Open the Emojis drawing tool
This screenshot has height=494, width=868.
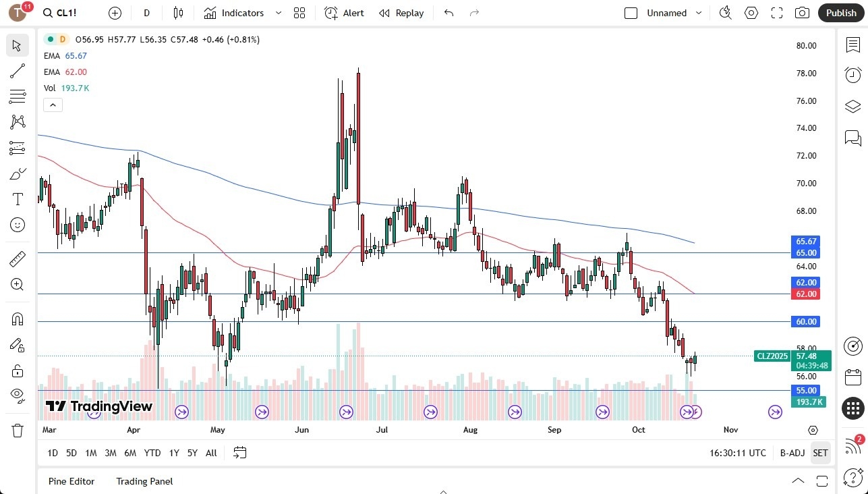(x=17, y=225)
